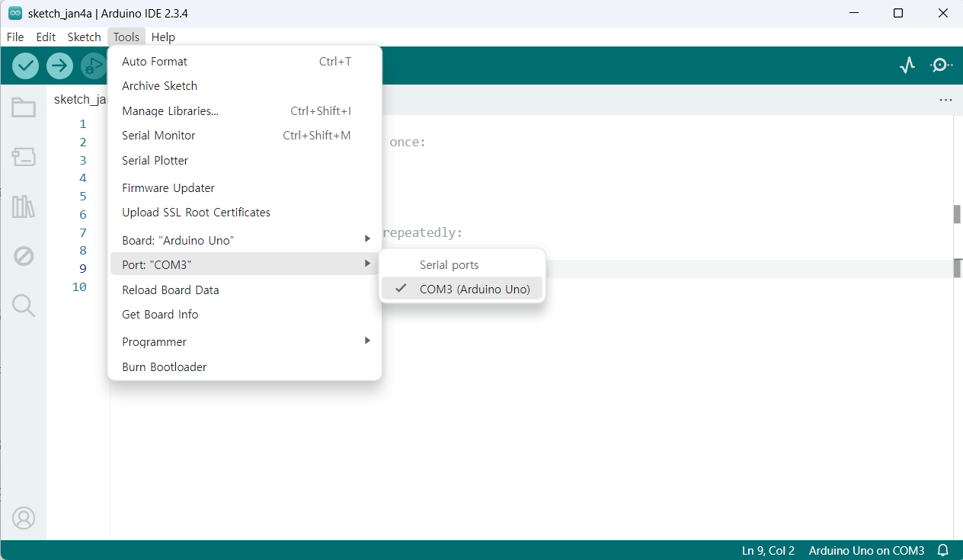The width and height of the screenshot is (963, 560).
Task: Choose Upload SSL Root Certificates entry
Action: [x=245, y=213]
